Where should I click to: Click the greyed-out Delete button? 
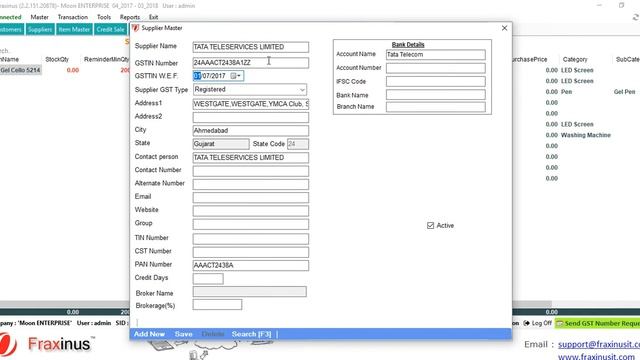coord(213,334)
